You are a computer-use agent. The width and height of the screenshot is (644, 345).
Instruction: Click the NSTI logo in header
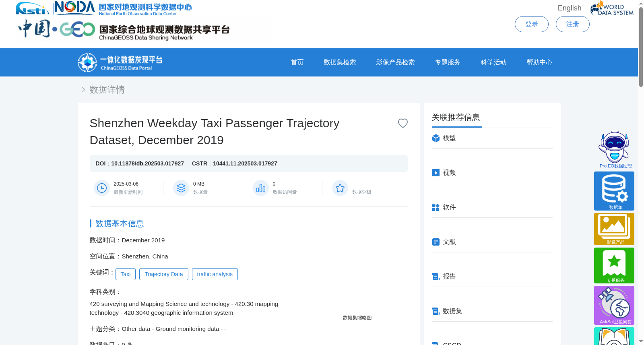[32, 8]
